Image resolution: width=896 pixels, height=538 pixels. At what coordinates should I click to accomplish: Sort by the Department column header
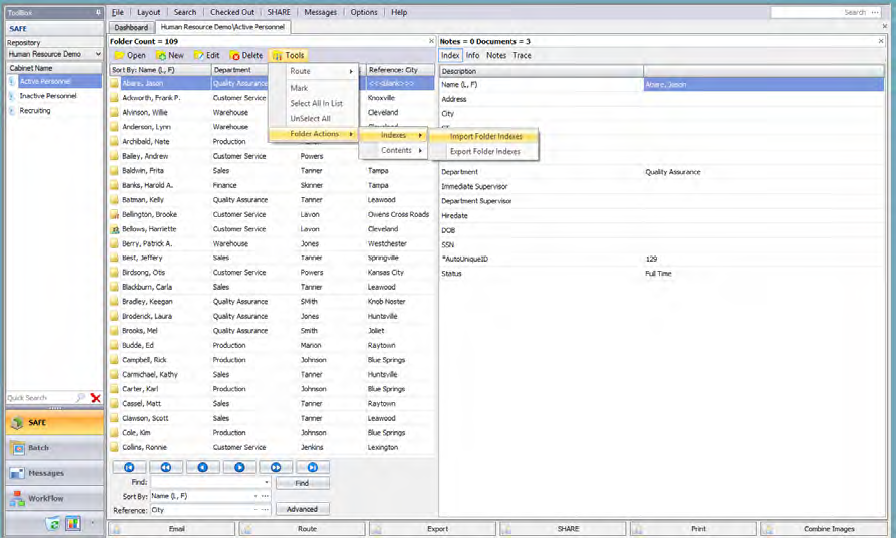click(x=240, y=70)
